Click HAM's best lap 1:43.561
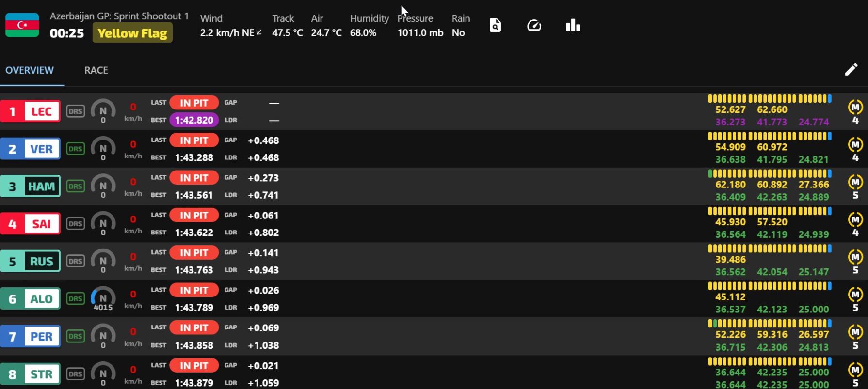868x389 pixels. pos(194,195)
